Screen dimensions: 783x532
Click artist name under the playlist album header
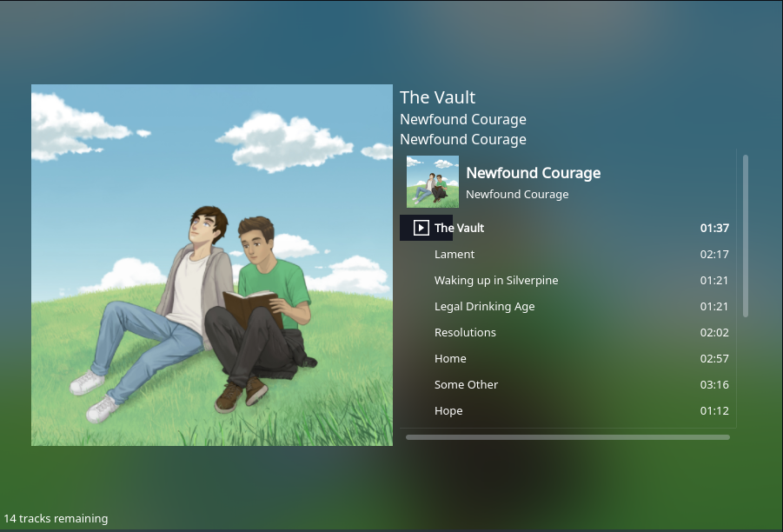pyautogui.click(x=517, y=195)
